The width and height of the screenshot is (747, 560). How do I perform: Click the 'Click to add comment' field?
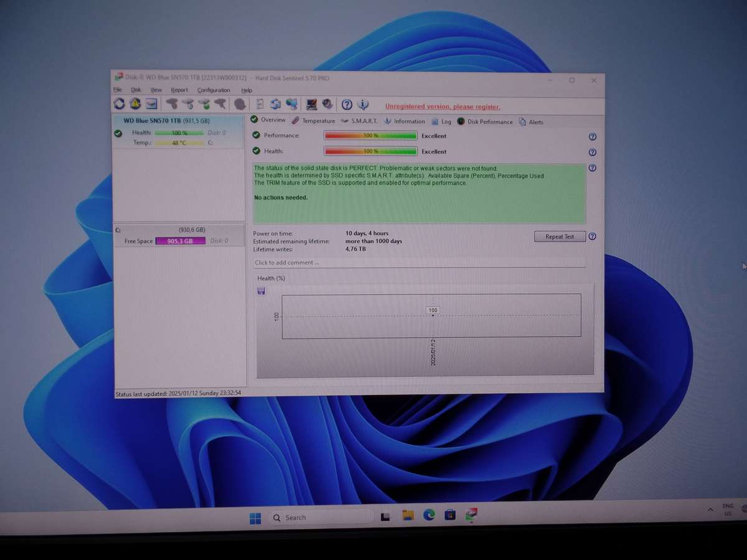click(x=419, y=263)
